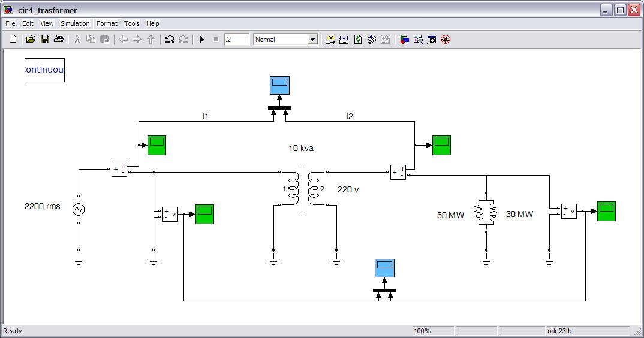Open the Library Browser icon
This screenshot has width=644, height=338.
tap(405, 40)
